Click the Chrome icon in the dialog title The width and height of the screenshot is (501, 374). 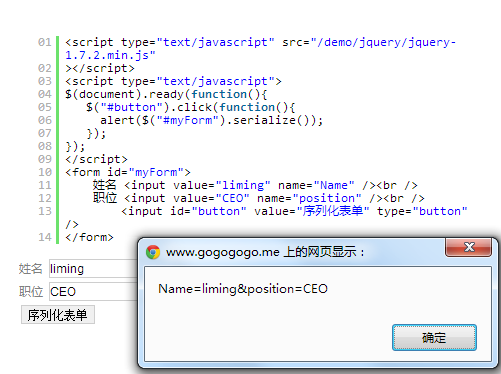(153, 252)
